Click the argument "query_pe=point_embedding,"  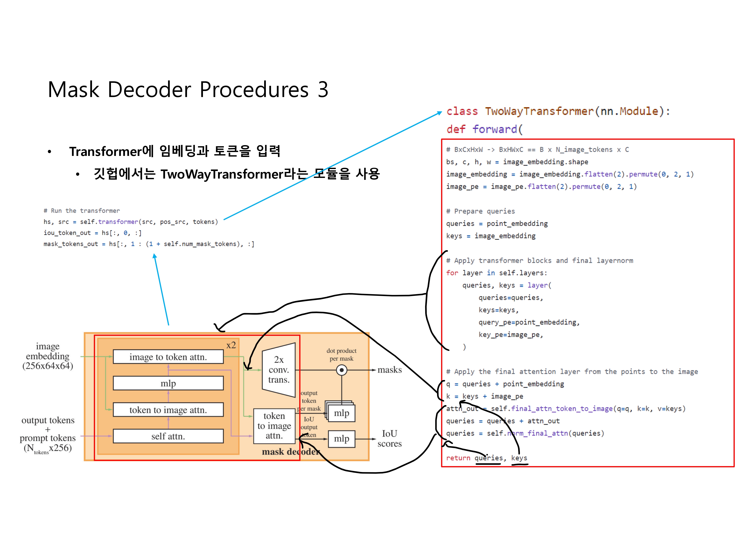click(x=529, y=322)
